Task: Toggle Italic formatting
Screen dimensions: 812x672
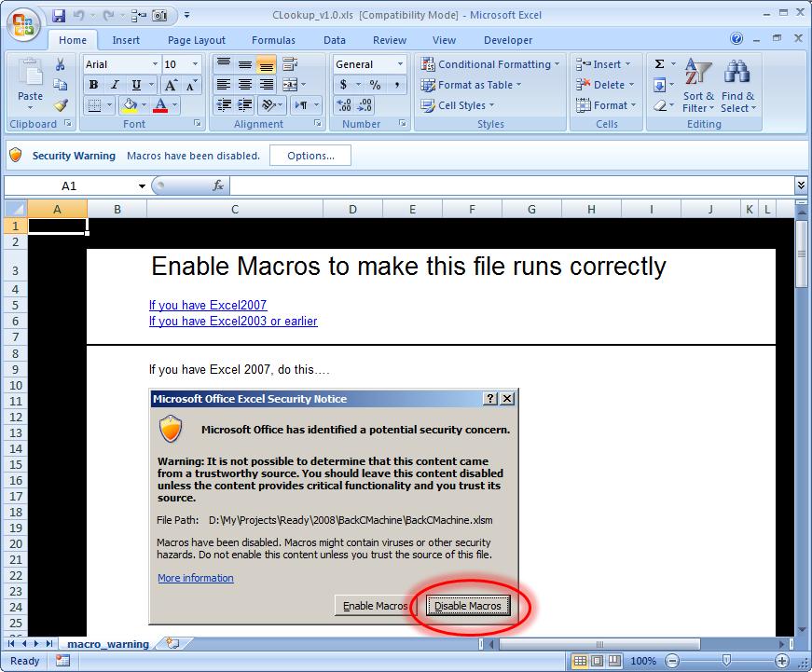Action: click(115, 85)
